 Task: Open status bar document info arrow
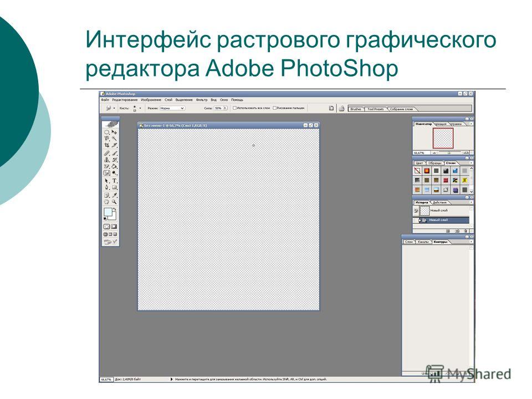[x=172, y=379]
